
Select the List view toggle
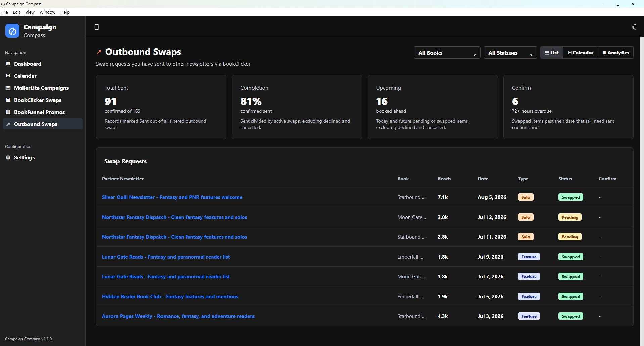coord(551,53)
